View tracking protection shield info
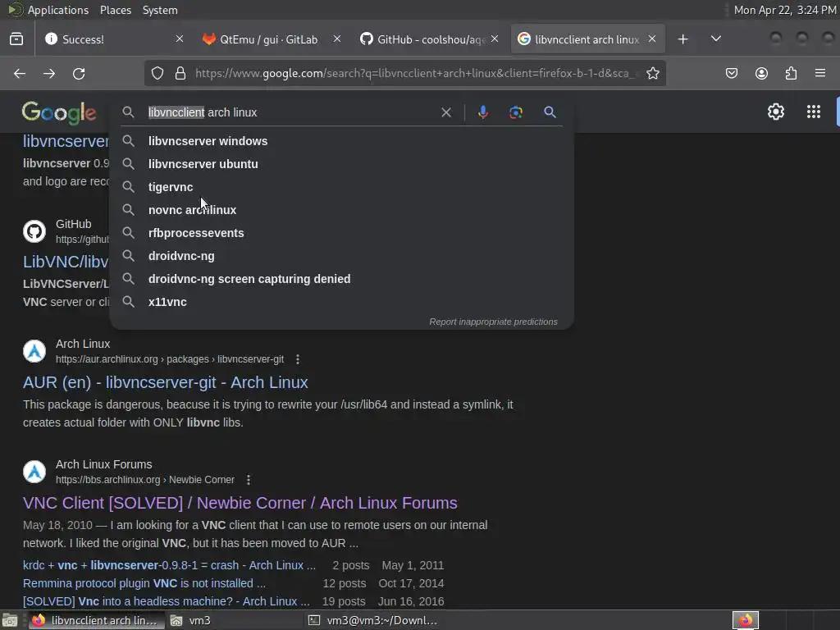The height and width of the screenshot is (630, 840). tap(157, 73)
